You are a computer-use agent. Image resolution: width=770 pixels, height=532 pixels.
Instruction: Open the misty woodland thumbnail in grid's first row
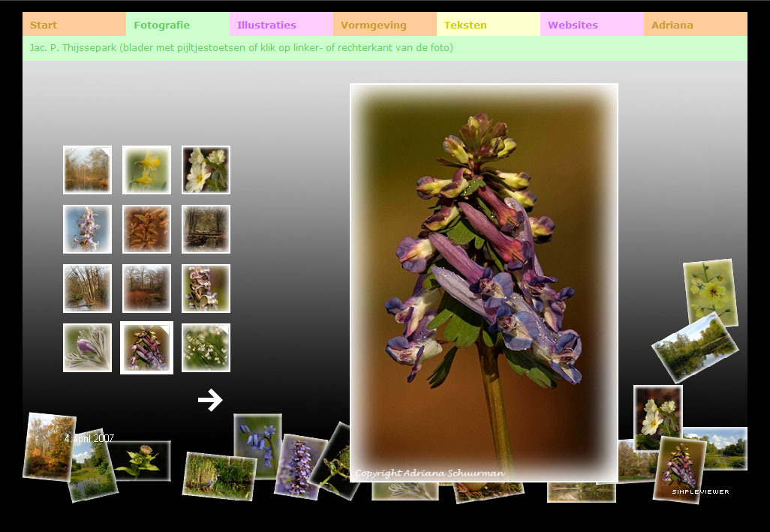point(87,170)
